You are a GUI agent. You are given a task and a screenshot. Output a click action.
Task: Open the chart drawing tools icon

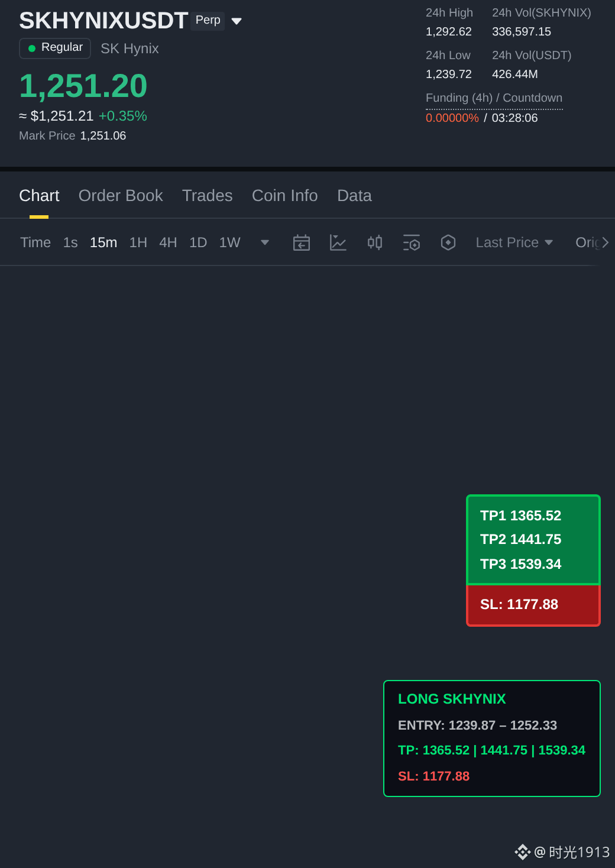click(x=338, y=242)
